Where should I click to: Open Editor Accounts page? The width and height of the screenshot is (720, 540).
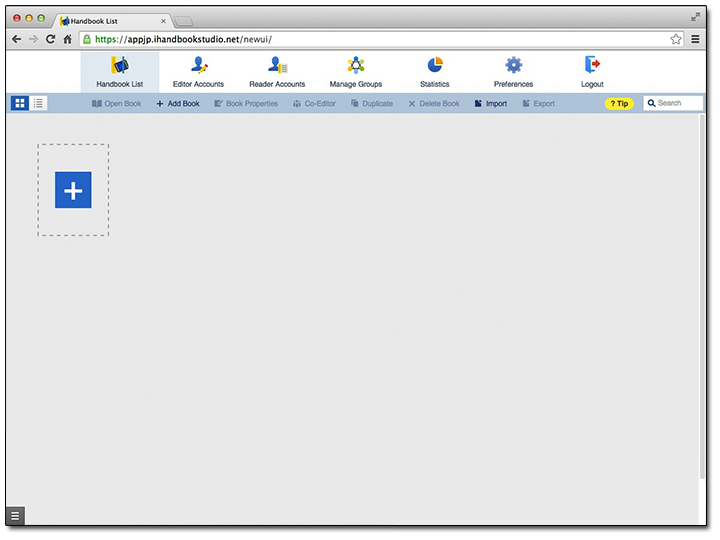[198, 72]
